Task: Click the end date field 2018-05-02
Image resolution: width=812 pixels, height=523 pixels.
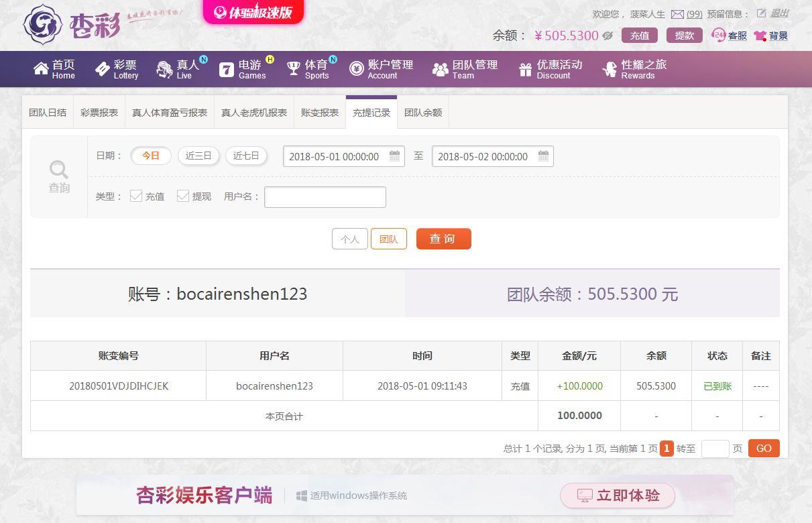Action: point(493,156)
